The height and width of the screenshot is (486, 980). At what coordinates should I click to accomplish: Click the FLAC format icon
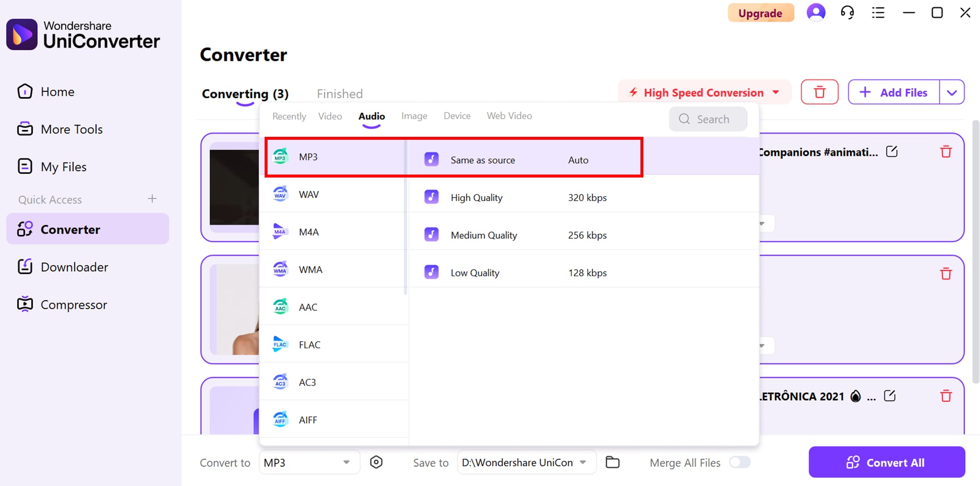pyautogui.click(x=280, y=344)
